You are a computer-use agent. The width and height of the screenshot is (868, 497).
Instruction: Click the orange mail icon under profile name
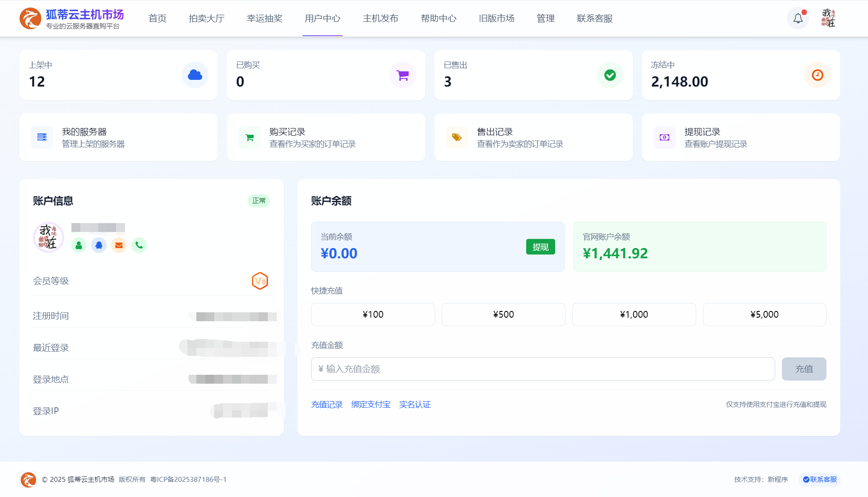119,245
